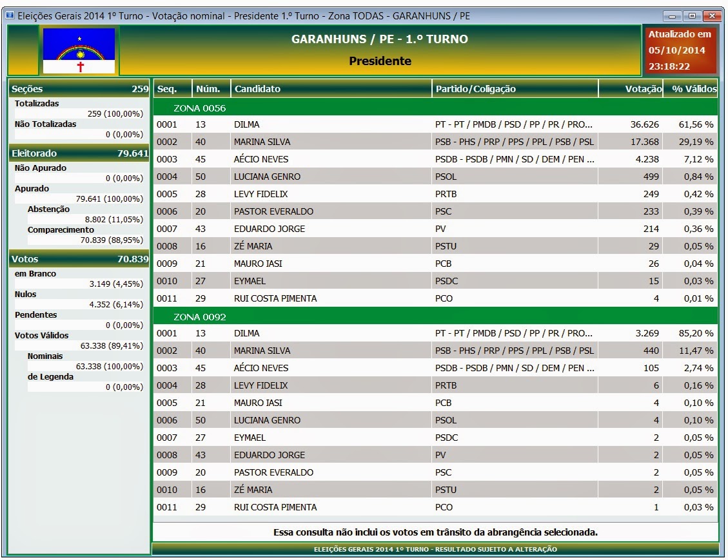Click the Eleitorado 79.641 panel header
Screen dimensions: 728x560
[79, 153]
